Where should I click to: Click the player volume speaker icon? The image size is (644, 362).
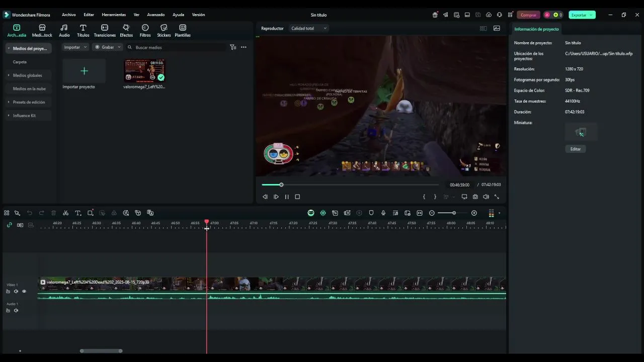click(x=486, y=197)
